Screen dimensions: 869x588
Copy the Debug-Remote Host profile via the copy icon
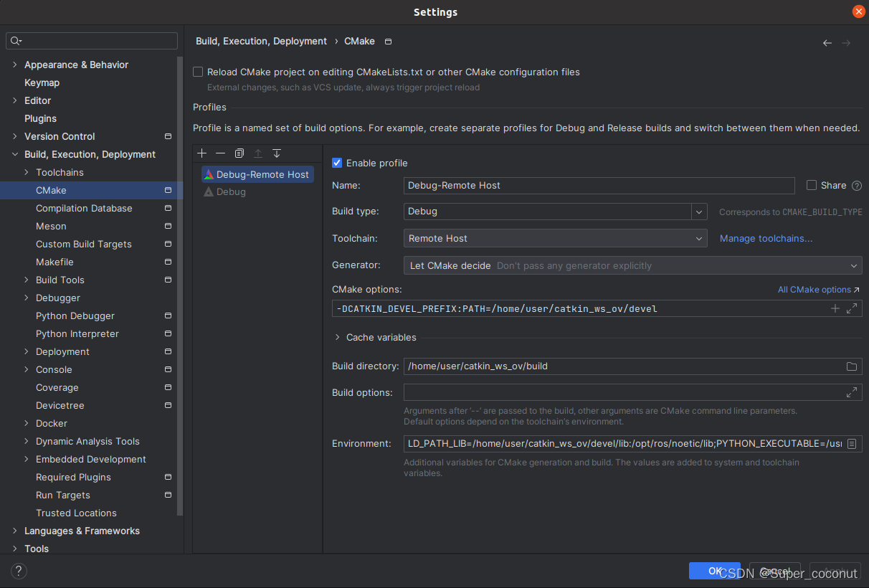pyautogui.click(x=239, y=153)
